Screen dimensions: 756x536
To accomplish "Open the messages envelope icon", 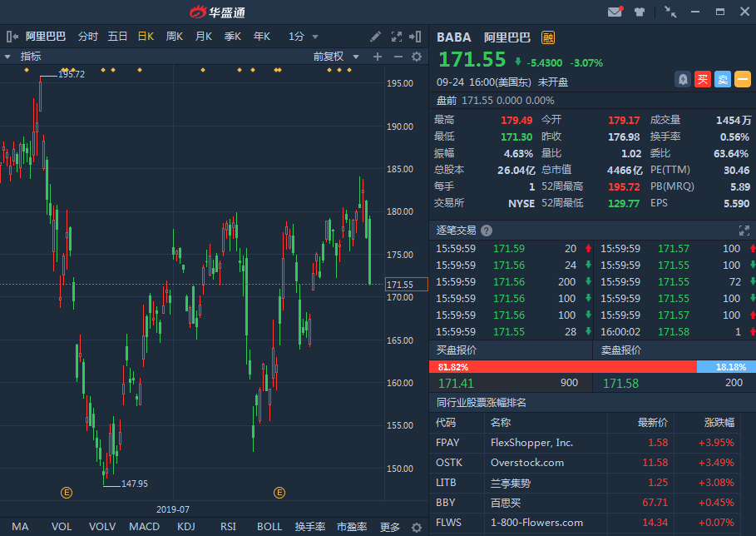I will (615, 12).
